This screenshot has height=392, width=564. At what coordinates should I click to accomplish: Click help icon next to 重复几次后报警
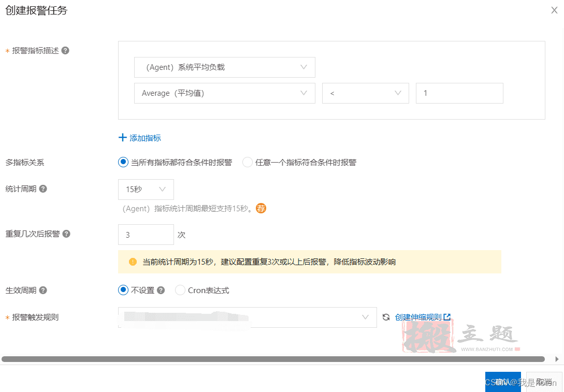[66, 234]
